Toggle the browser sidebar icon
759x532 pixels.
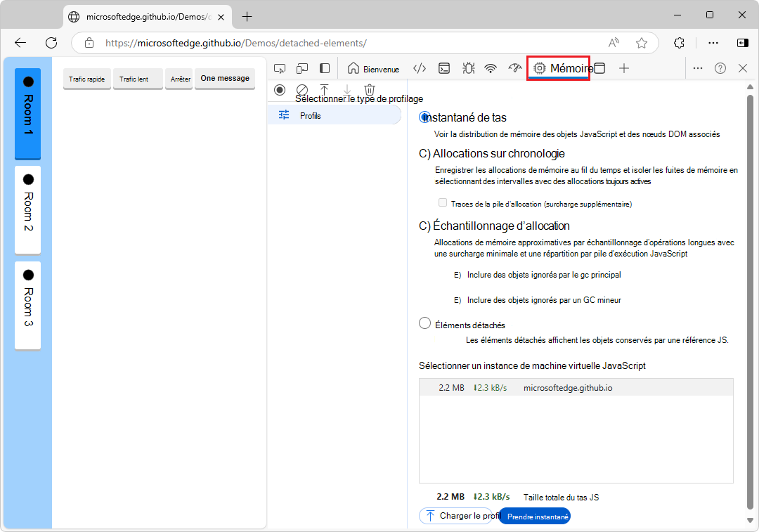(x=743, y=43)
